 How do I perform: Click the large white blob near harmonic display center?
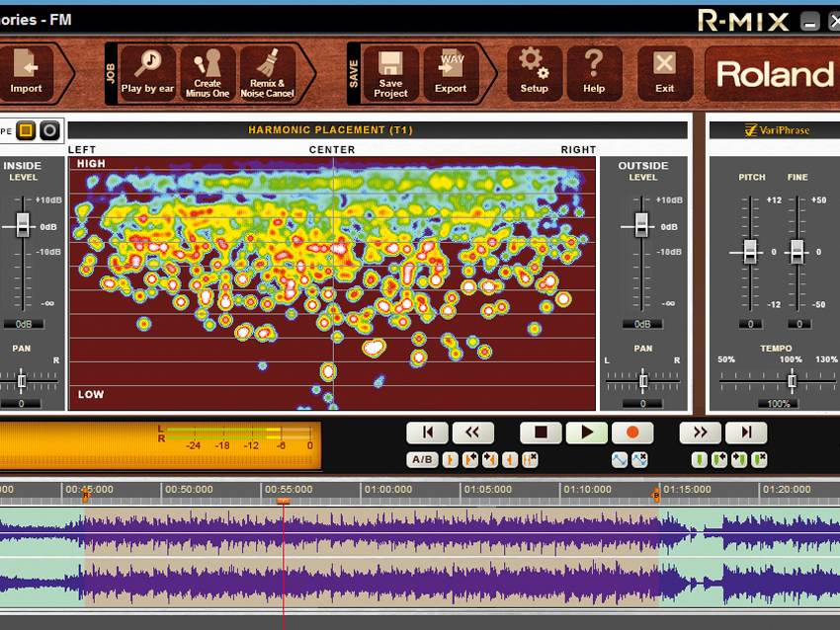tap(374, 348)
